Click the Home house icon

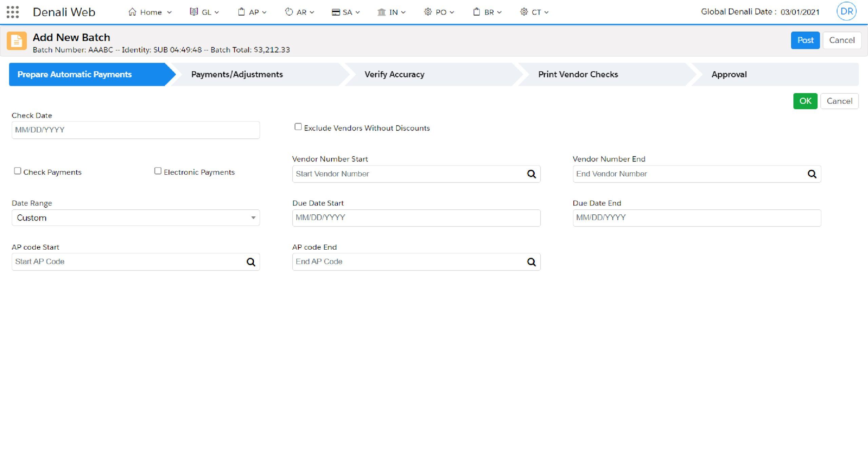pos(132,12)
